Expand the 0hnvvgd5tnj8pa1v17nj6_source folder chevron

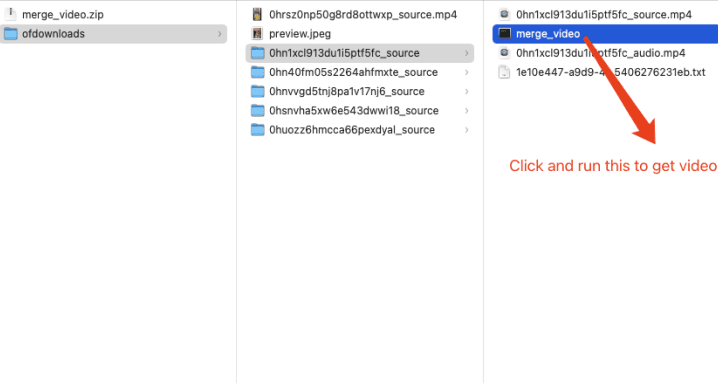click(x=467, y=92)
